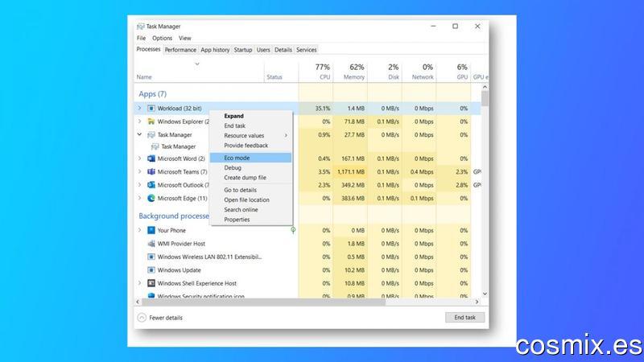Choose Debug in the context menu
This screenshot has width=644, height=362.
tap(251, 168)
